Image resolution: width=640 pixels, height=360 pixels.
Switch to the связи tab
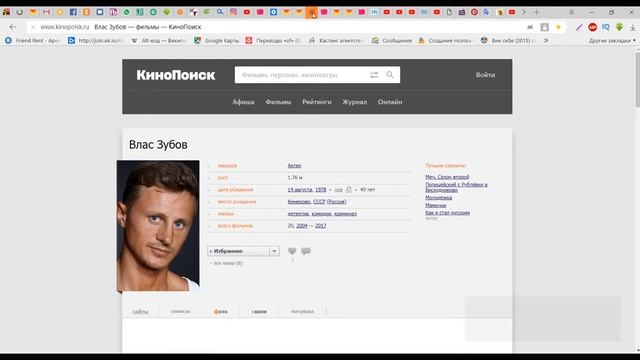(x=259, y=311)
